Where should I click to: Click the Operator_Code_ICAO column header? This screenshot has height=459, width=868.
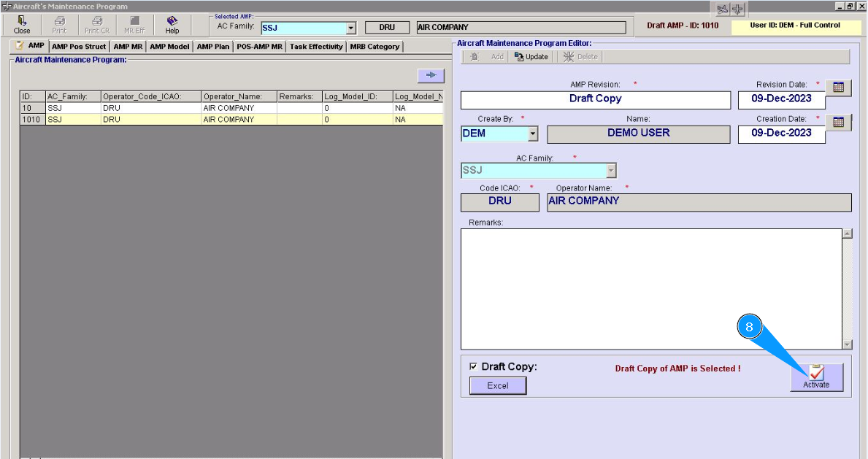point(151,96)
